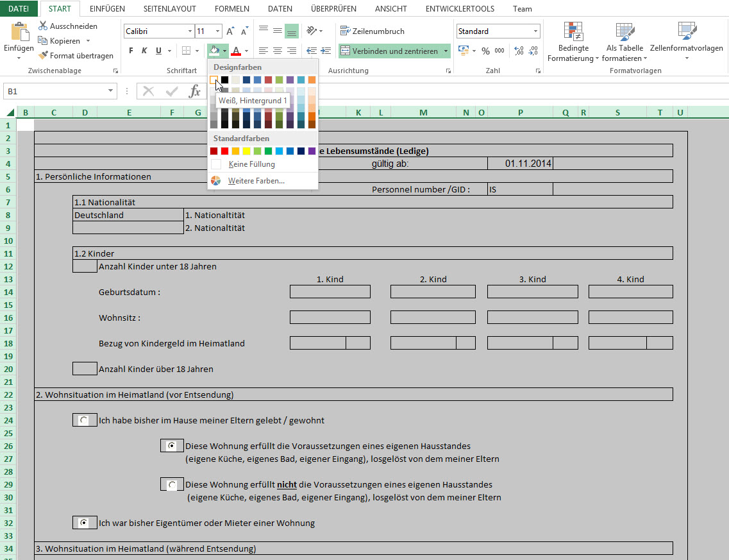Click the red font color A icon
Image resolution: width=729 pixels, height=560 pixels.
pyautogui.click(x=236, y=51)
